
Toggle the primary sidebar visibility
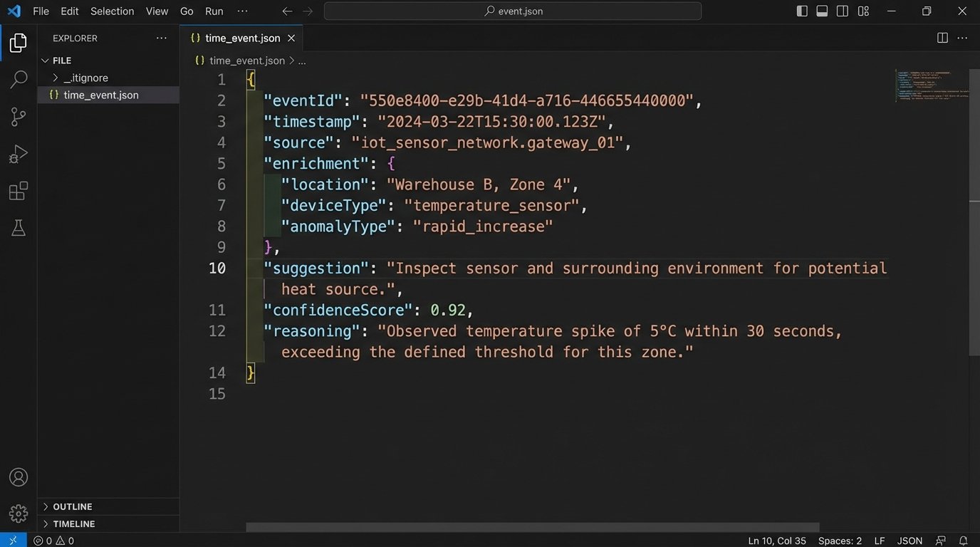[x=801, y=11]
